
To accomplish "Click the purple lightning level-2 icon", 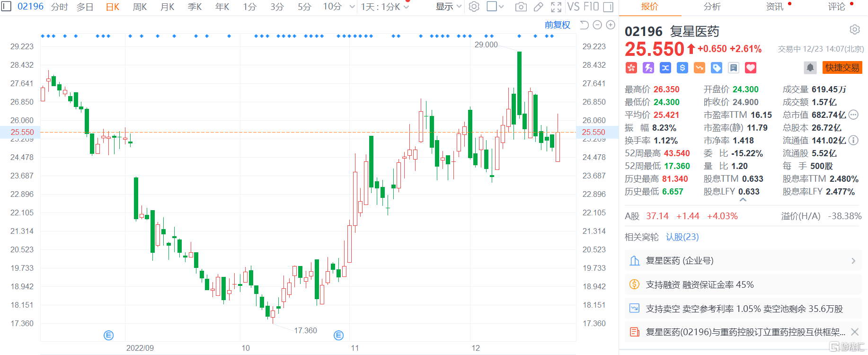I will click(x=648, y=68).
